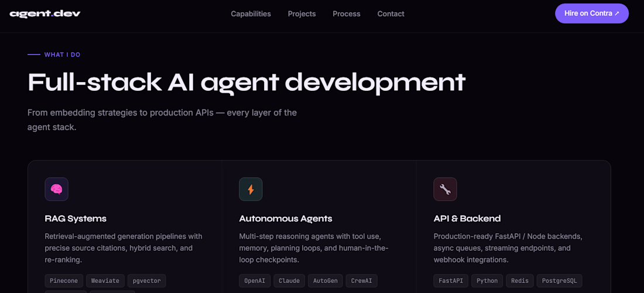Click the 'From embedding strategies' subtitle text
Image resolution: width=644 pixels, height=293 pixels.
click(162, 120)
